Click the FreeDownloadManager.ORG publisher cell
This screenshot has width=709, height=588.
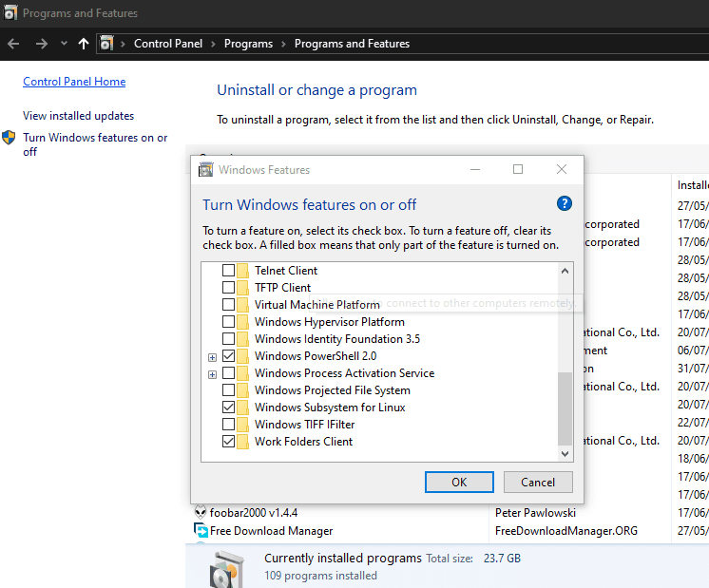click(566, 531)
